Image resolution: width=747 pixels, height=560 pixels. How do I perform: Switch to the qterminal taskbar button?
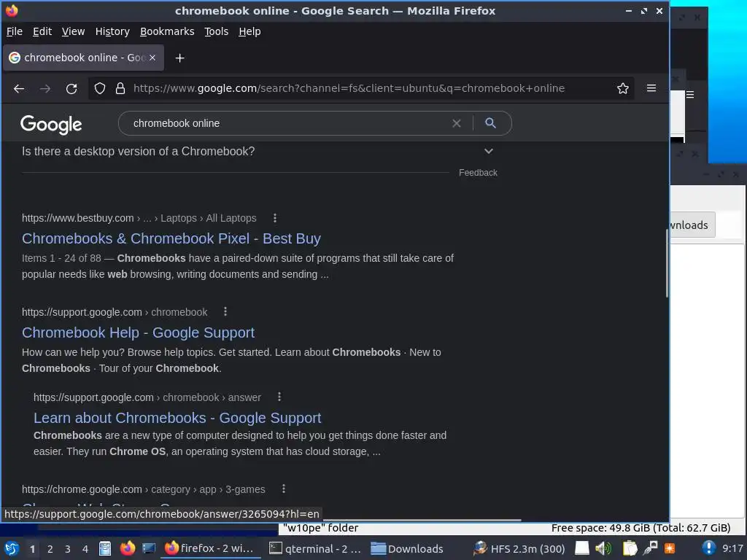[315, 548]
